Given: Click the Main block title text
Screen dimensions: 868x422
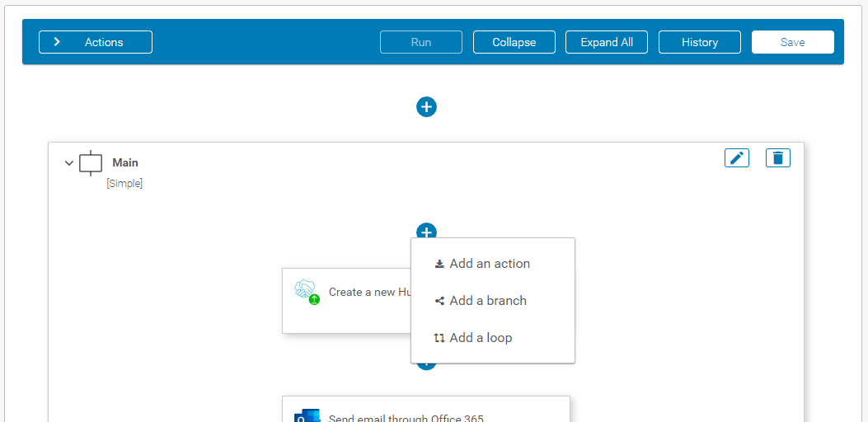Looking at the screenshot, I should [125, 163].
